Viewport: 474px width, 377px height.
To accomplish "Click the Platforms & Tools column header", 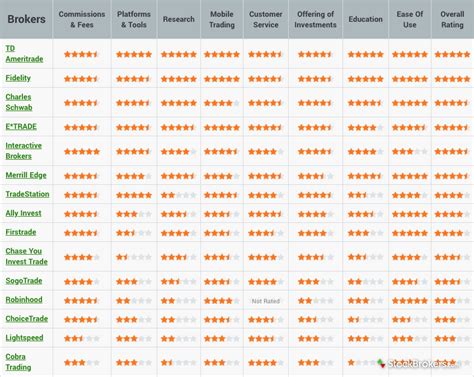I will [x=134, y=19].
